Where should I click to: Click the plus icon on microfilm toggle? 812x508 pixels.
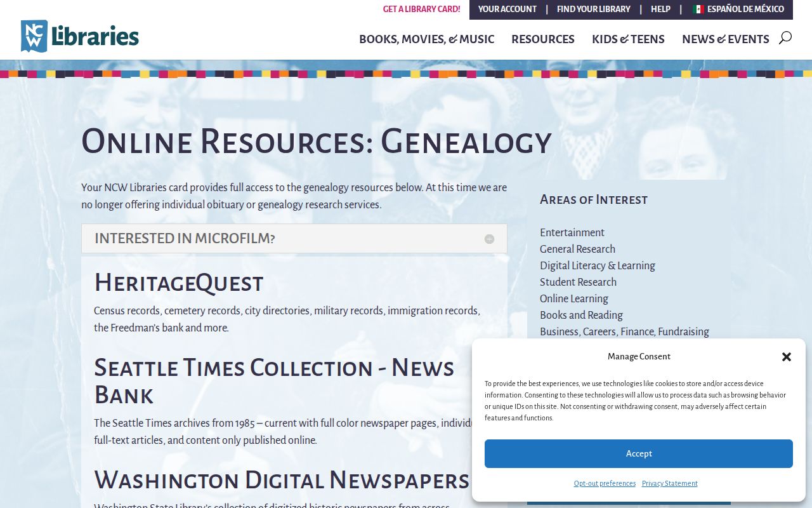point(489,239)
